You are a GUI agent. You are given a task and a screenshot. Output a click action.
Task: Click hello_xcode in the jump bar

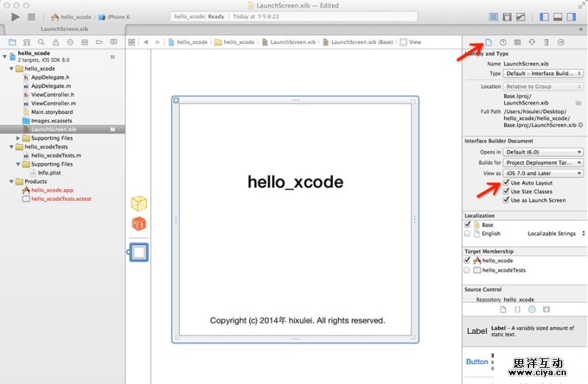coord(190,43)
